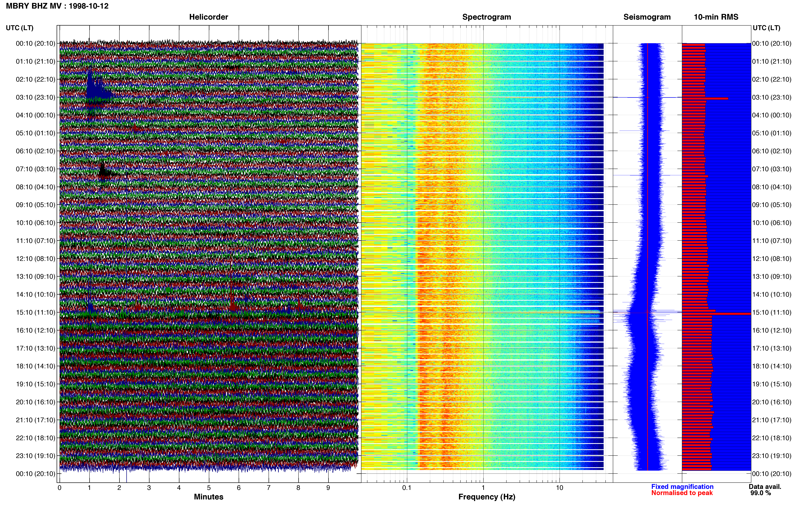
Task: Click the 19:10 (15:10) label beside the helicorder
Action: [36, 384]
